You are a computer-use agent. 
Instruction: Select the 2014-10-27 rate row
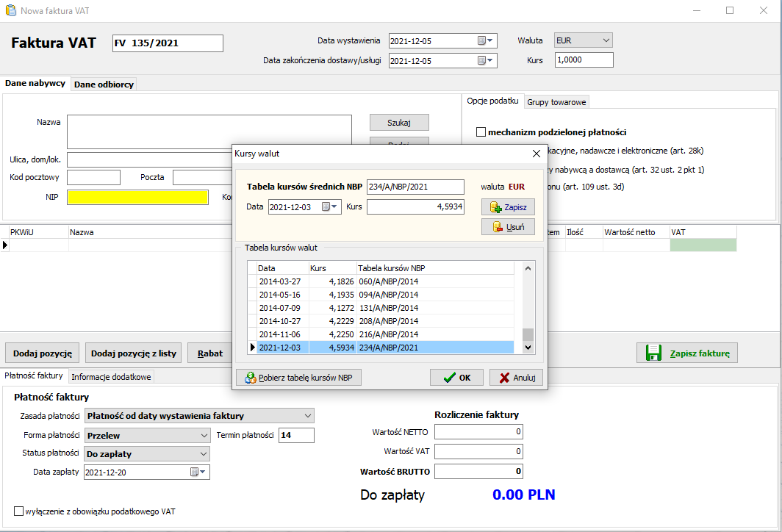(x=381, y=321)
